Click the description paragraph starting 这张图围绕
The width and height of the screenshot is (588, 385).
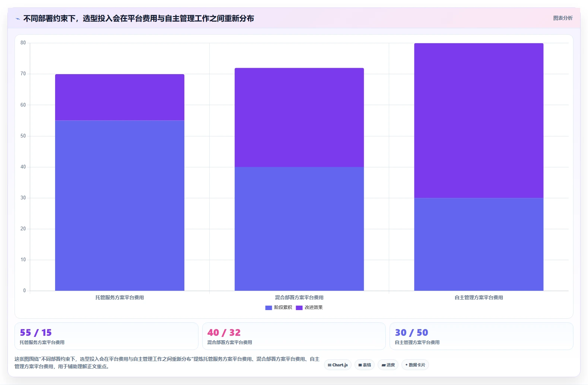[x=167, y=363]
